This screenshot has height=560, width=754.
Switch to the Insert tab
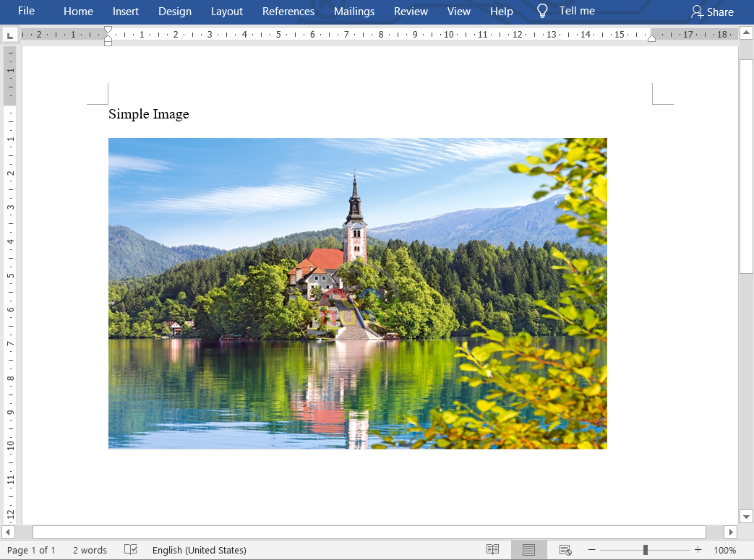coord(126,12)
